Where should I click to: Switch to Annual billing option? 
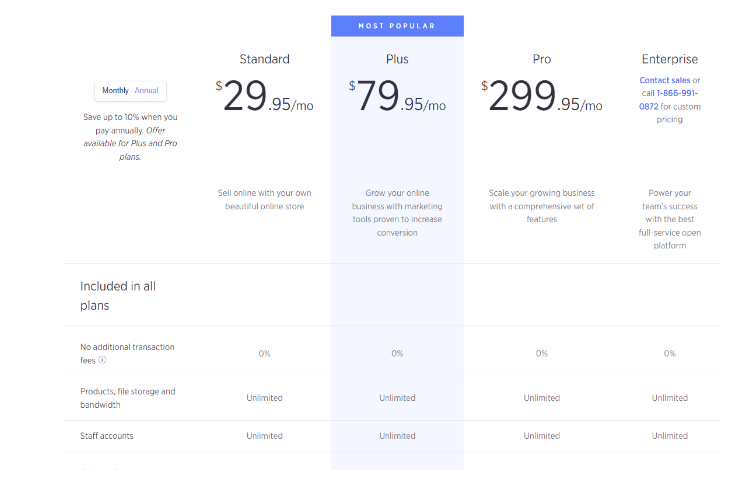(x=146, y=90)
